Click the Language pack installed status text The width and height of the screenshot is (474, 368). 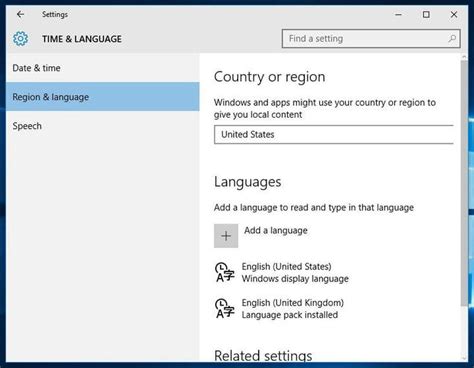tap(290, 315)
